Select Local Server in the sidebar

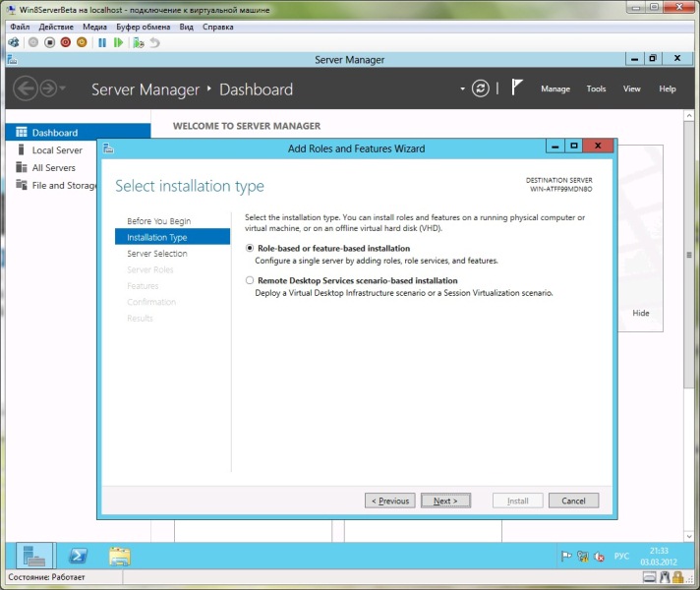[57, 150]
